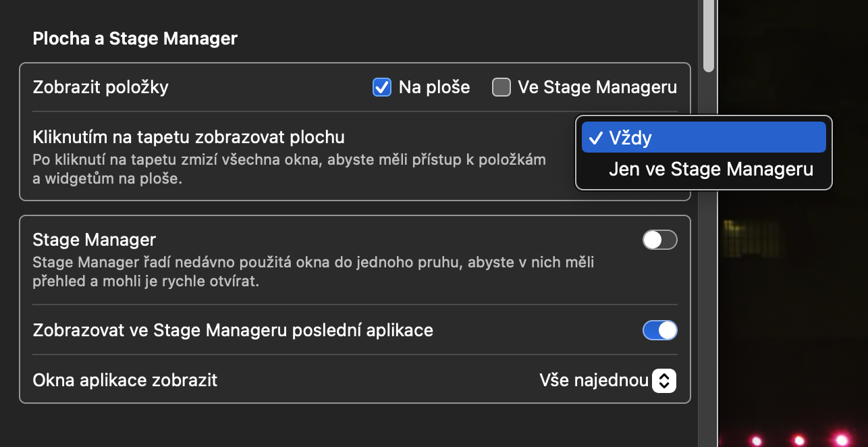Click the 'Stage Manager' row title
This screenshot has width=868, height=447.
coord(94,240)
